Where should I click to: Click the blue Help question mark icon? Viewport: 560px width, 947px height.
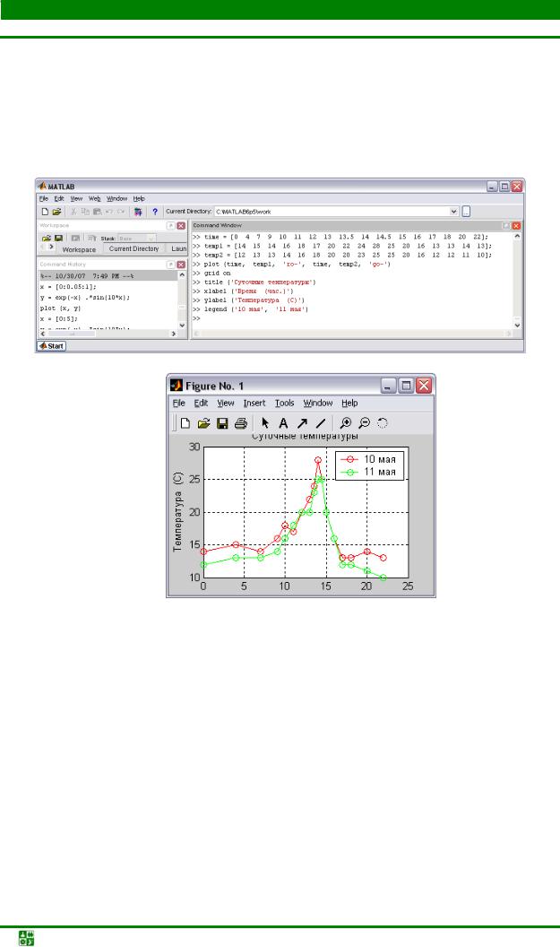click(154, 212)
